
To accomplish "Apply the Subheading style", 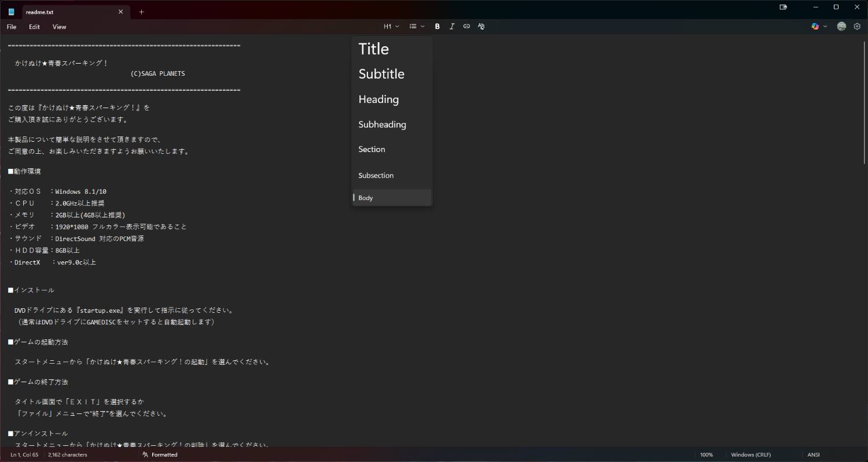I will pos(392,124).
